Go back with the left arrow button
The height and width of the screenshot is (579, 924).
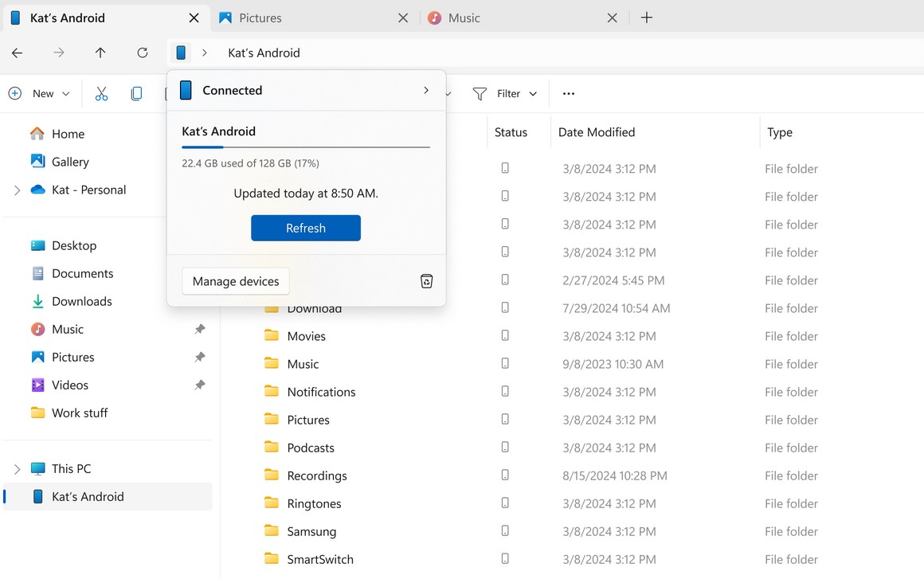tap(17, 53)
